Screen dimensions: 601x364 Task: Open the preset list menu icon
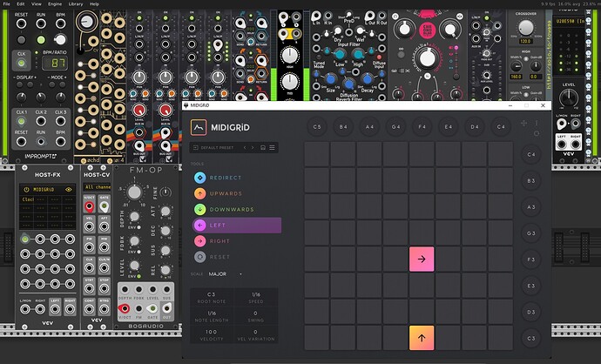coord(272,148)
